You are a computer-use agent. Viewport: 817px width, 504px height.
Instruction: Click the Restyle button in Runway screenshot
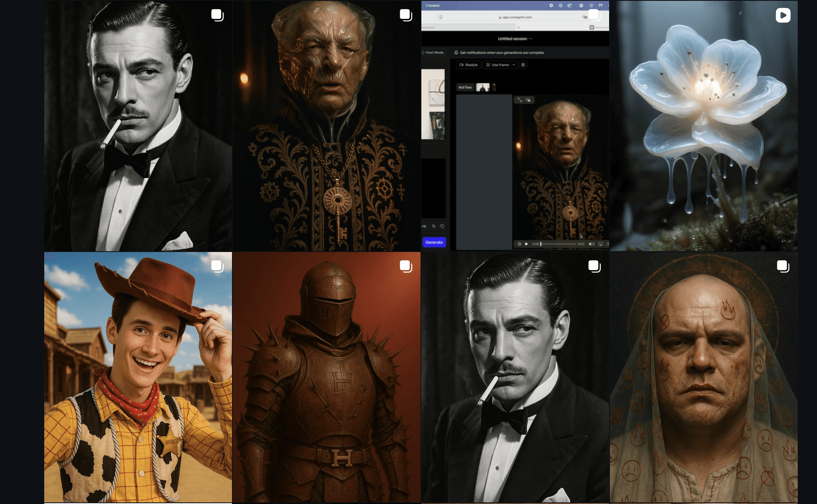pos(468,65)
